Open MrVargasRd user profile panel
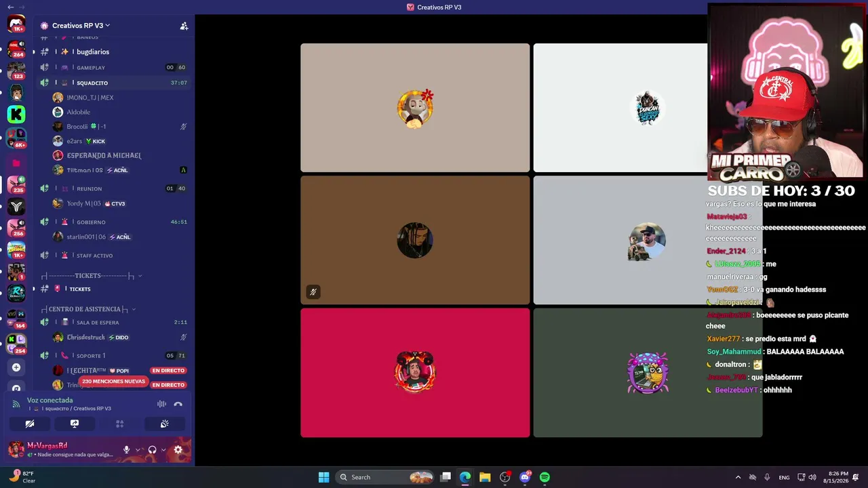This screenshot has width=868, height=488. 61,449
